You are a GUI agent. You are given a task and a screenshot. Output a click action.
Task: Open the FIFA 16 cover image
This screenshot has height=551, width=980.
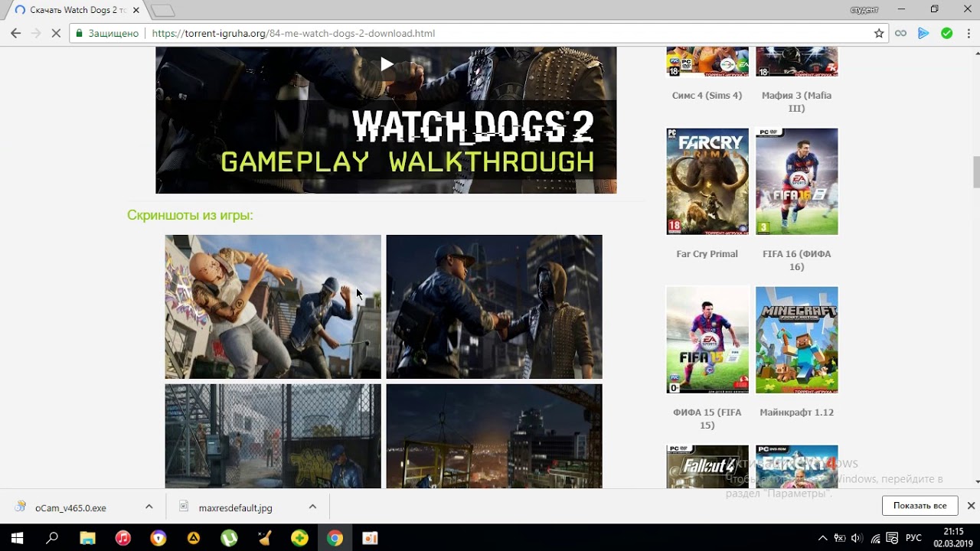click(x=796, y=181)
